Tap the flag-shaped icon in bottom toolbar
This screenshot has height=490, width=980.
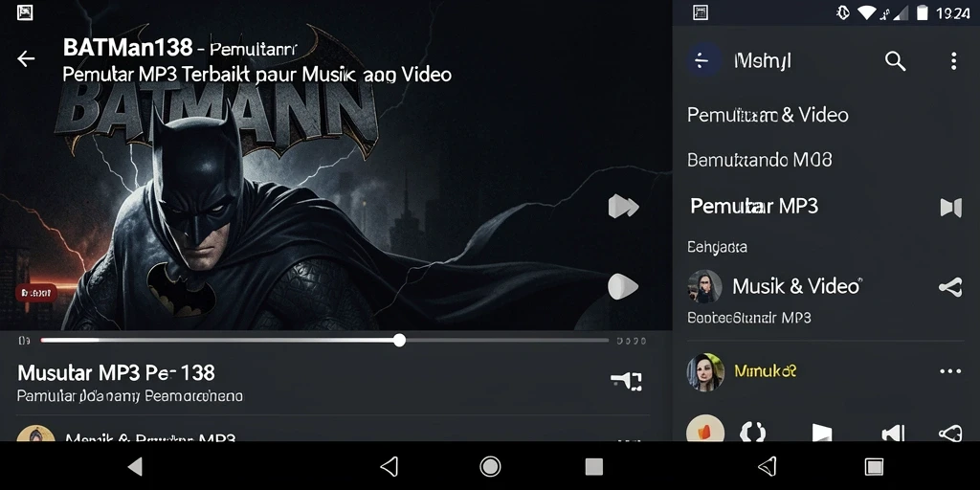pyautogui.click(x=821, y=433)
